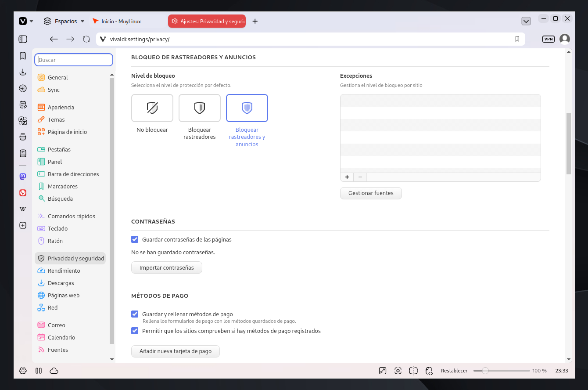Click the zoom slider handle
Image resolution: width=588 pixels, height=390 pixels.
(x=485, y=371)
